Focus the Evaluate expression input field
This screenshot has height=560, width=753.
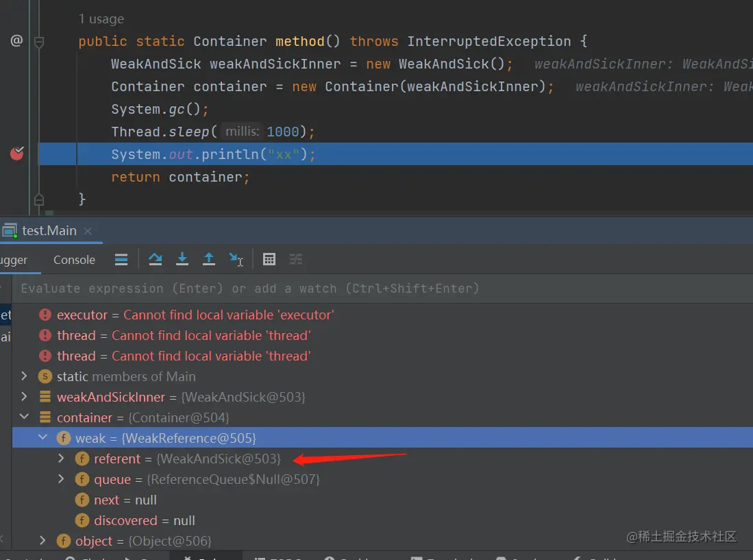[382, 289]
